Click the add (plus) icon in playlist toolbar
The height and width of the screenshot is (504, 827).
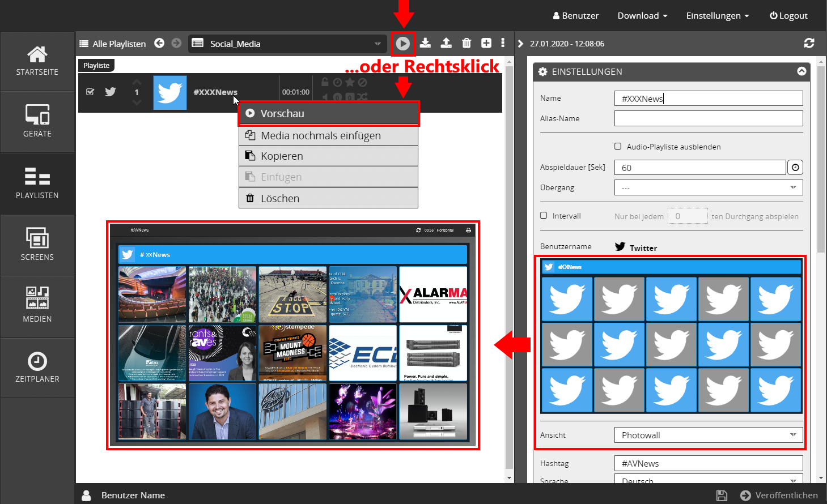(x=486, y=43)
